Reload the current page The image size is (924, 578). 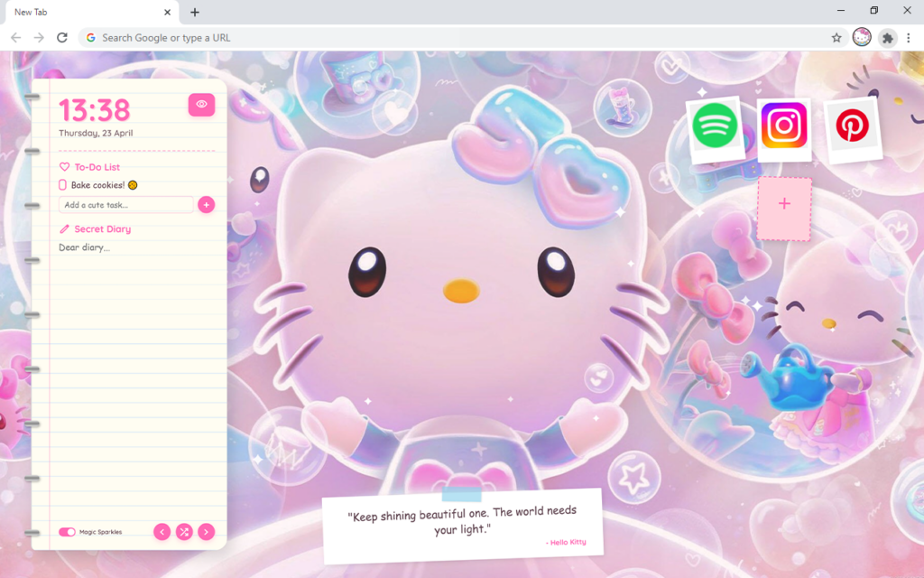(x=62, y=37)
